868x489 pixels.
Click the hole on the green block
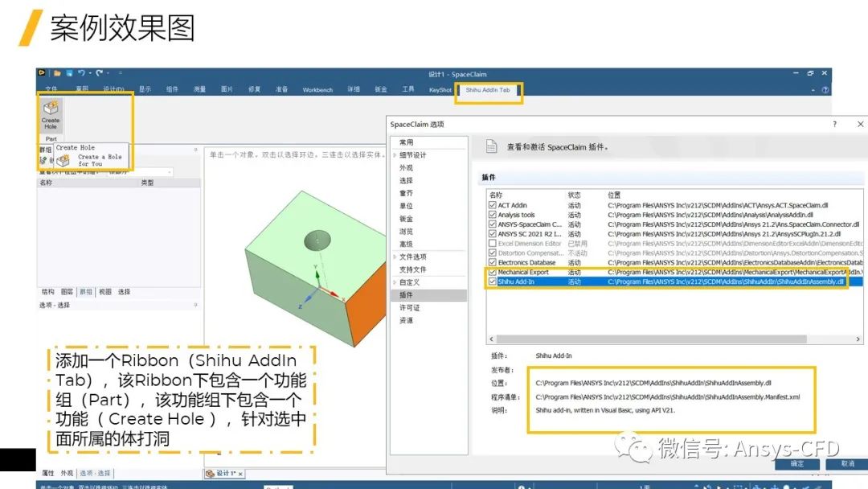(317, 240)
